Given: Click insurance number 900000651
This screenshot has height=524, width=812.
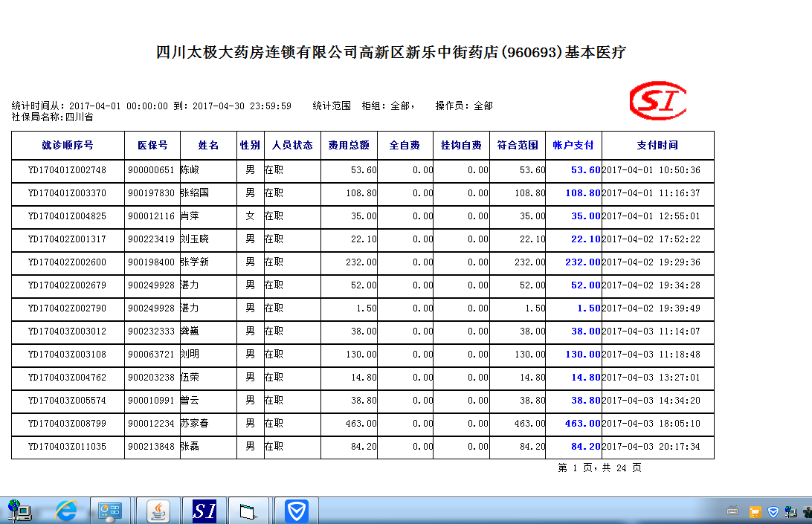Looking at the screenshot, I should click(x=151, y=170).
